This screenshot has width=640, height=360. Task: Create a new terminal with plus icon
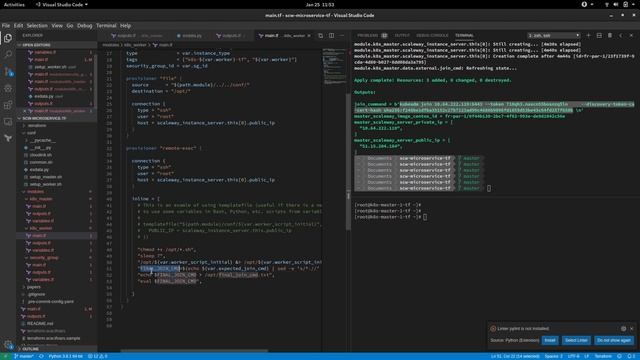pos(589,36)
